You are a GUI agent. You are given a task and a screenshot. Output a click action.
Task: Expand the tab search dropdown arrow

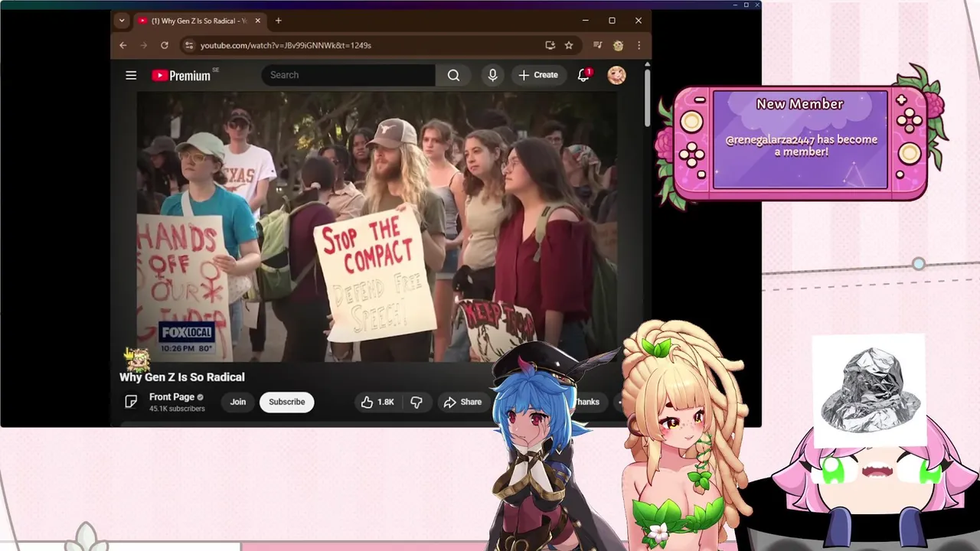121,21
